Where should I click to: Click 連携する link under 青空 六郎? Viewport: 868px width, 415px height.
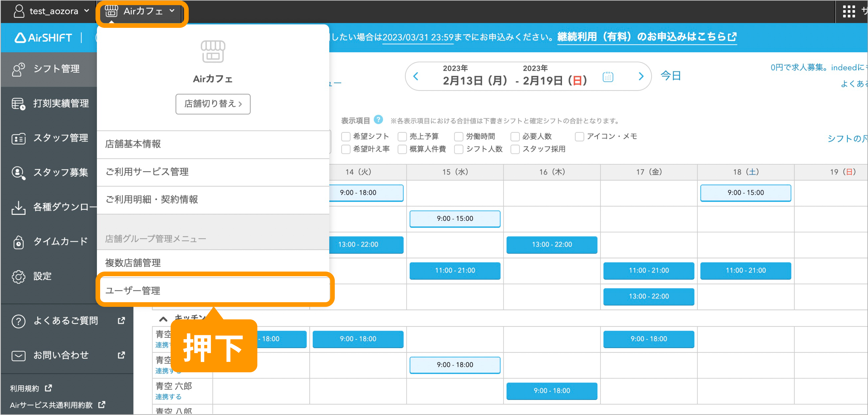(x=168, y=397)
